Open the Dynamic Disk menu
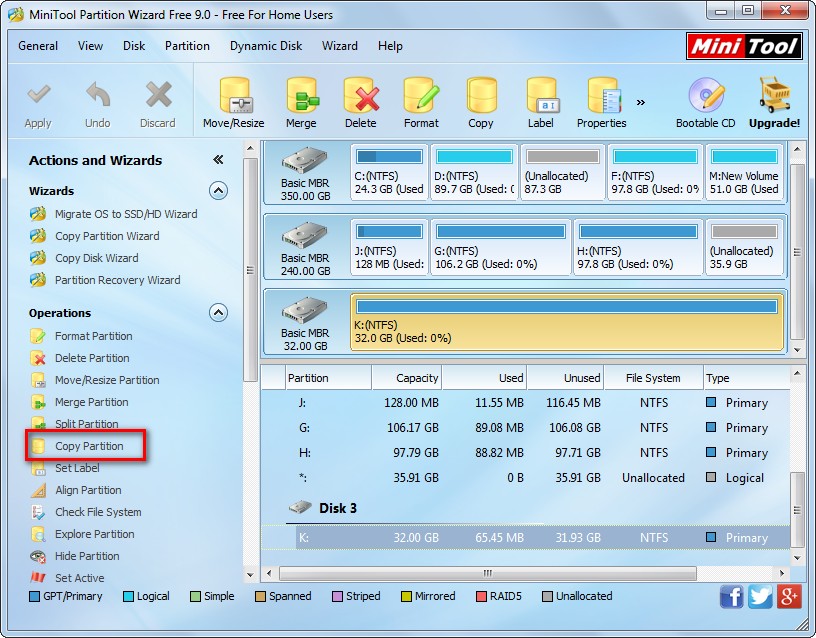The image size is (816, 638). tap(266, 46)
